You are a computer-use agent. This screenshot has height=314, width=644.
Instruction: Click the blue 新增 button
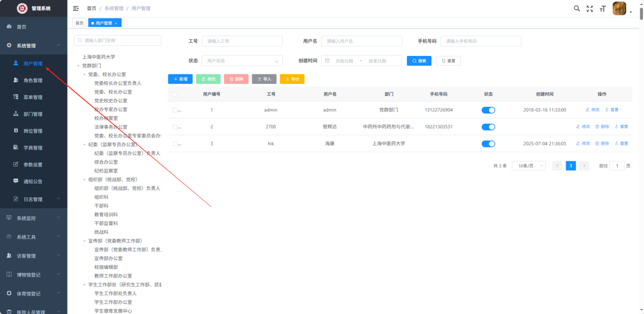click(180, 79)
